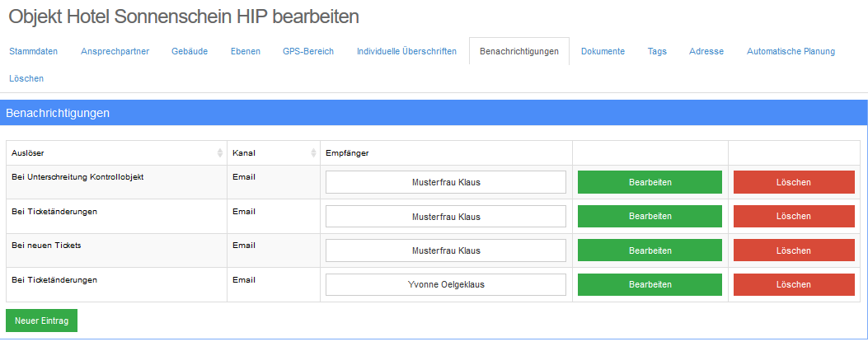Go to the Gebäude tab
868x351 pixels.
tap(190, 51)
